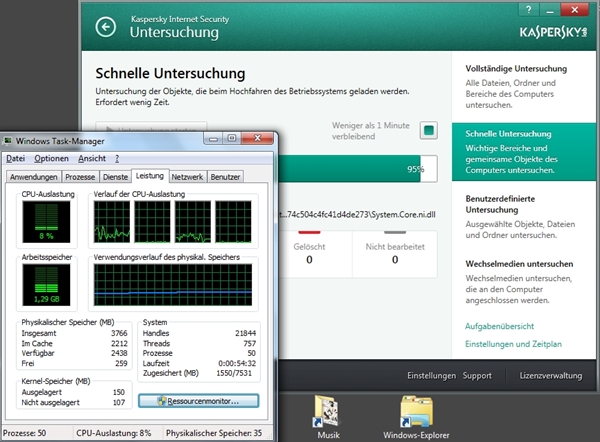Image resolution: width=600 pixels, height=442 pixels.
Task: Click Im Cache value 2212
Action: click(119, 343)
